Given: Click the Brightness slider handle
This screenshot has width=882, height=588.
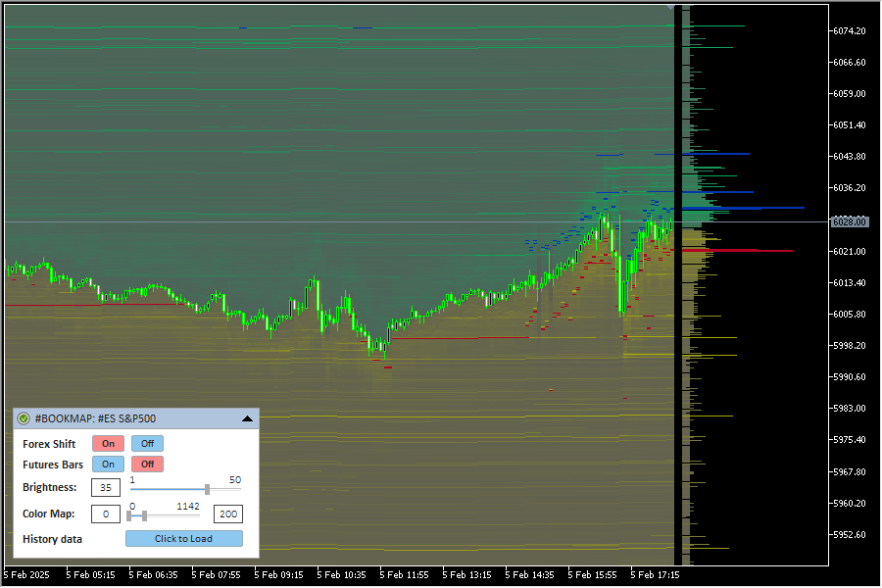Looking at the screenshot, I should click(x=207, y=488).
